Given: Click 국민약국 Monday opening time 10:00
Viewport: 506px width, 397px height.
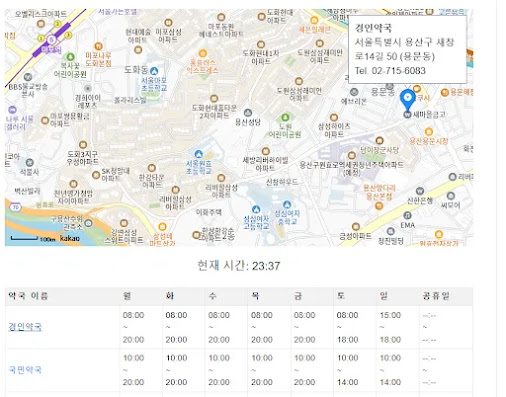Looking at the screenshot, I should 133,358.
